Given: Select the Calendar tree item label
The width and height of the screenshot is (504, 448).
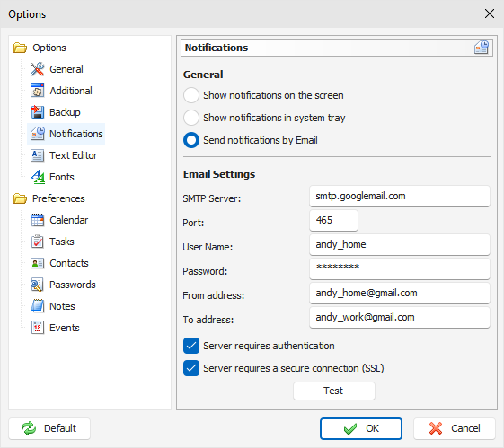Looking at the screenshot, I should [x=69, y=220].
